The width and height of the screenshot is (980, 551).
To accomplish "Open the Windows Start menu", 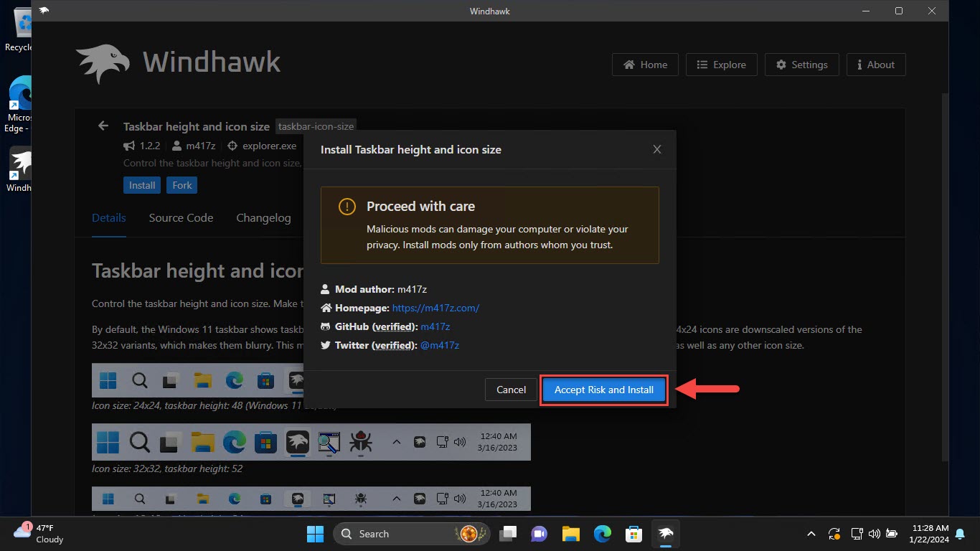I will tap(315, 534).
